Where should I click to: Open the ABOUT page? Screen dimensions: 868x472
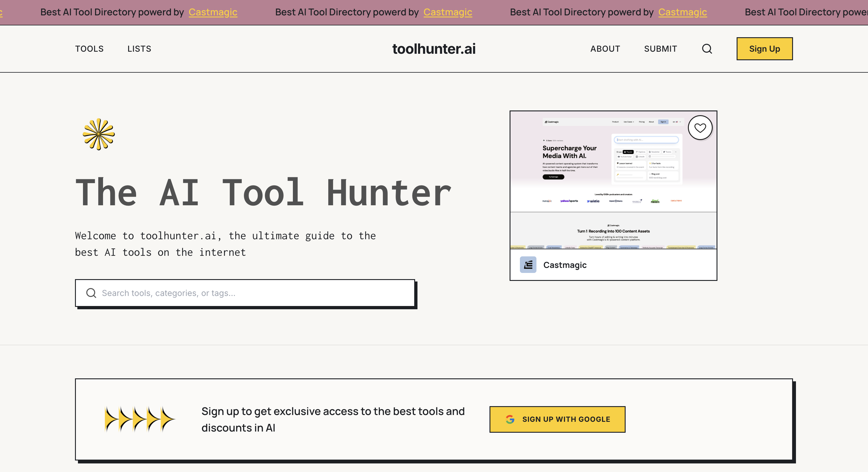tap(605, 49)
